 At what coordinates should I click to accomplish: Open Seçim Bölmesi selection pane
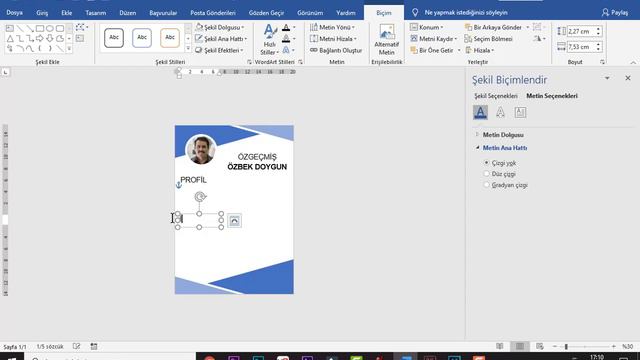[x=489, y=39]
